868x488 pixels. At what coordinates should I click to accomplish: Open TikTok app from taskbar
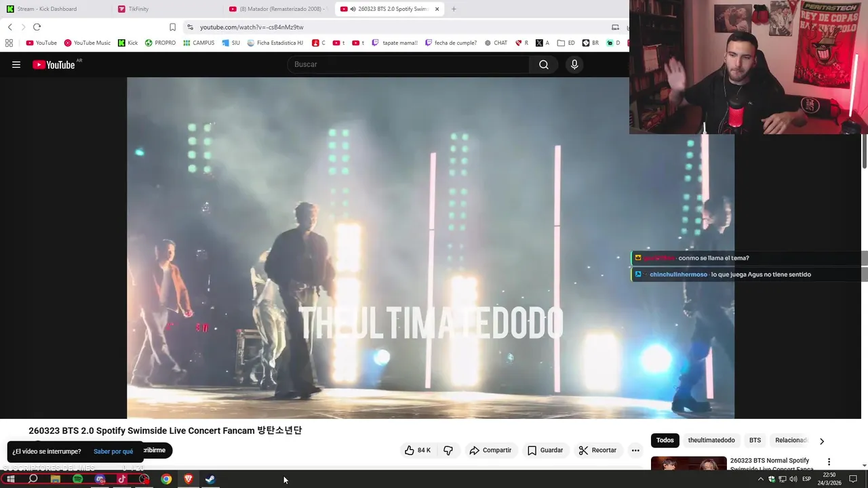pos(122,479)
